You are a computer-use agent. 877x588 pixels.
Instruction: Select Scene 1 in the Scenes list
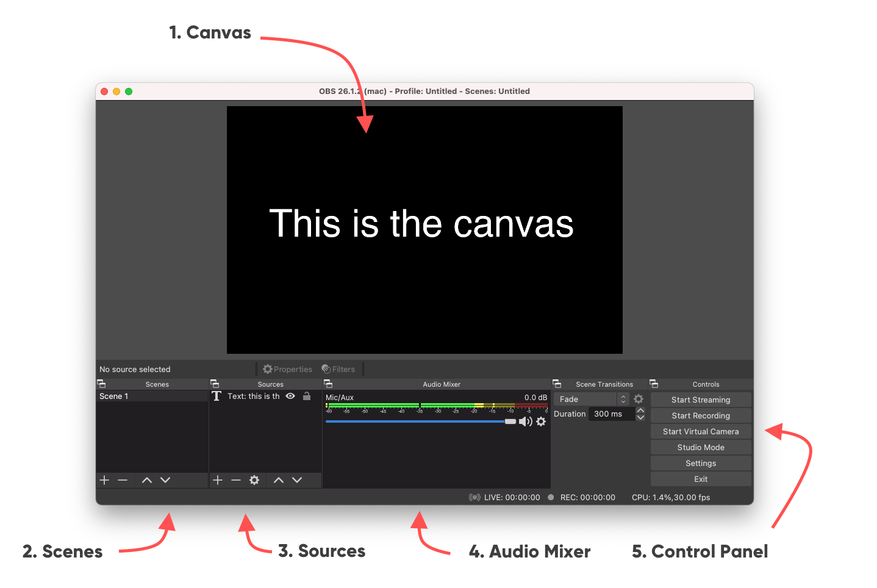(151, 396)
